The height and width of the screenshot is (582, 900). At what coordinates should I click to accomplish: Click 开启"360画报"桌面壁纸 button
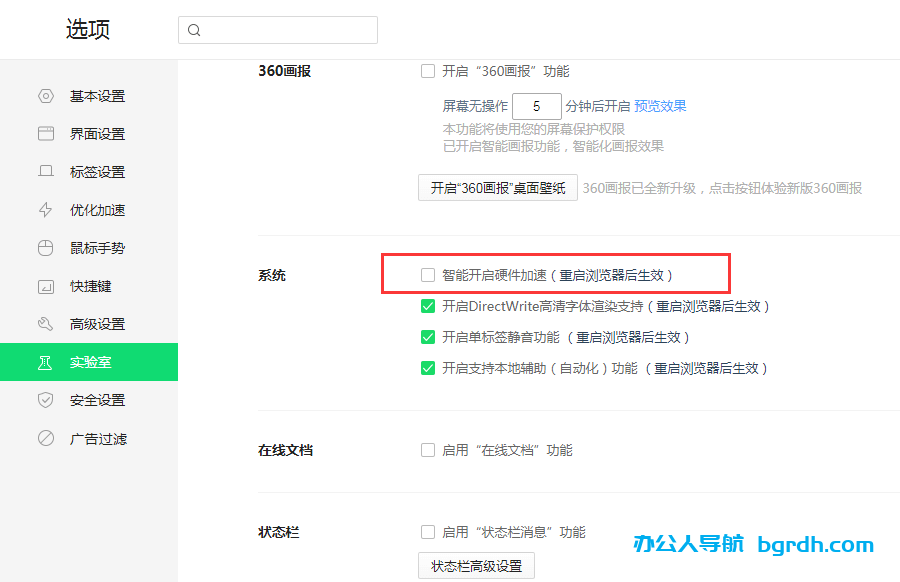click(x=497, y=186)
